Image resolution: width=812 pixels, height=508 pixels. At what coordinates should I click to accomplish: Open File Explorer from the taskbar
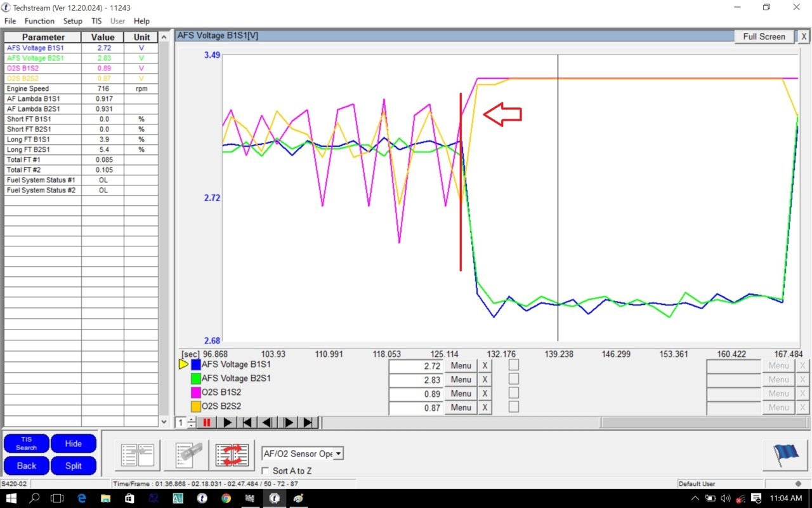pos(105,498)
